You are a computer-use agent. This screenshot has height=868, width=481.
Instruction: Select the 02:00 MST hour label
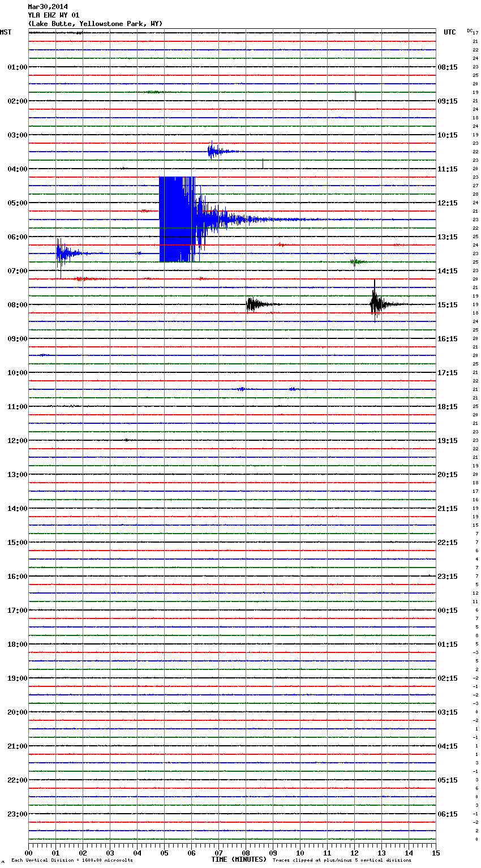(18, 101)
